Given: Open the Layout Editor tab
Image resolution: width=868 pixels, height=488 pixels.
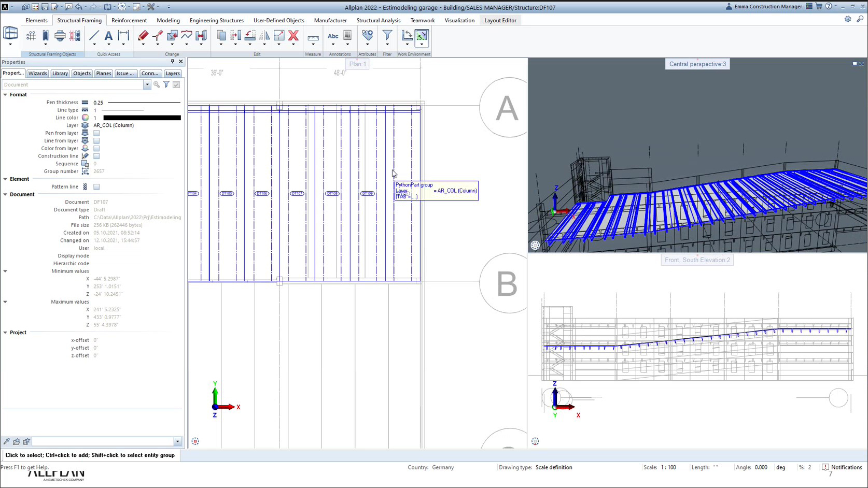Looking at the screenshot, I should coord(500,20).
